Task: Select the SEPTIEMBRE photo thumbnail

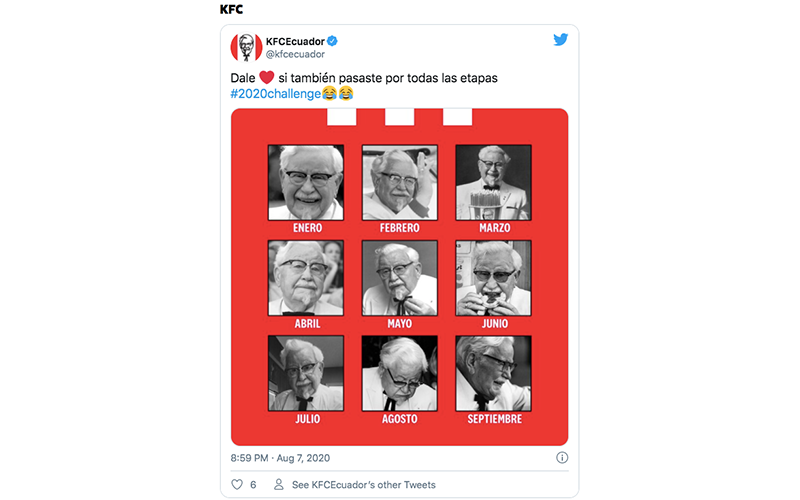Action: click(x=493, y=373)
